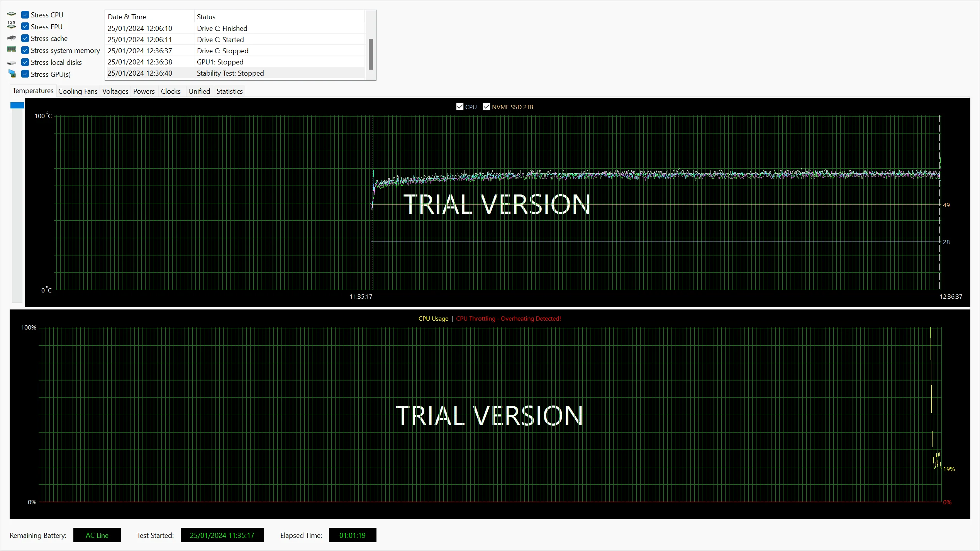Viewport: 980px width, 551px height.
Task: Toggle the Stress FPU checkbox
Action: [25, 27]
